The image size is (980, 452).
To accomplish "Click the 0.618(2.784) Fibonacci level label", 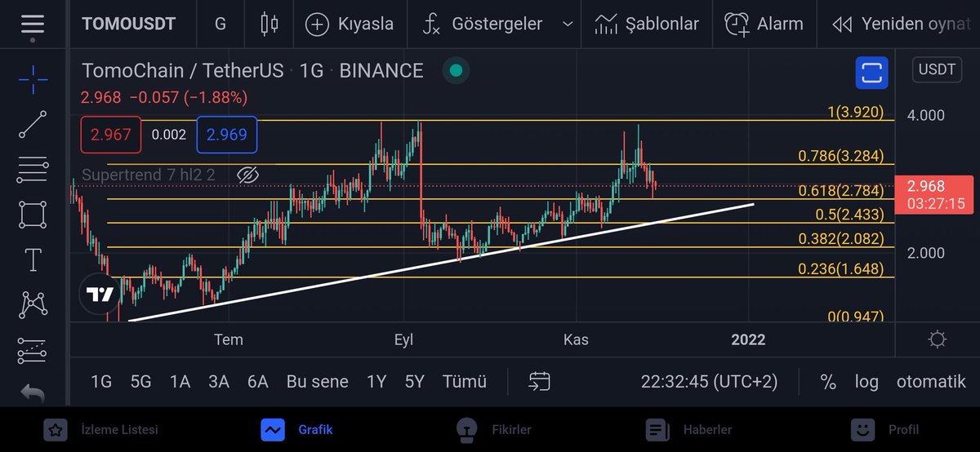I will 840,191.
